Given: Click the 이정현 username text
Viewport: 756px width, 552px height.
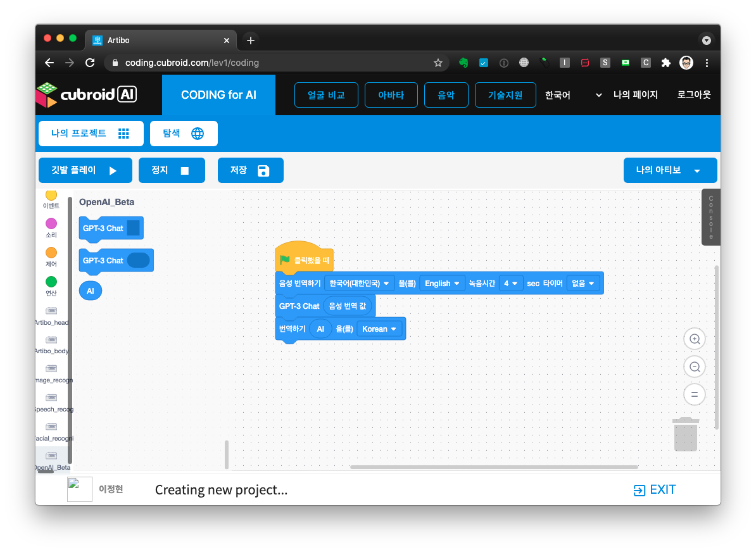Looking at the screenshot, I should tap(111, 489).
